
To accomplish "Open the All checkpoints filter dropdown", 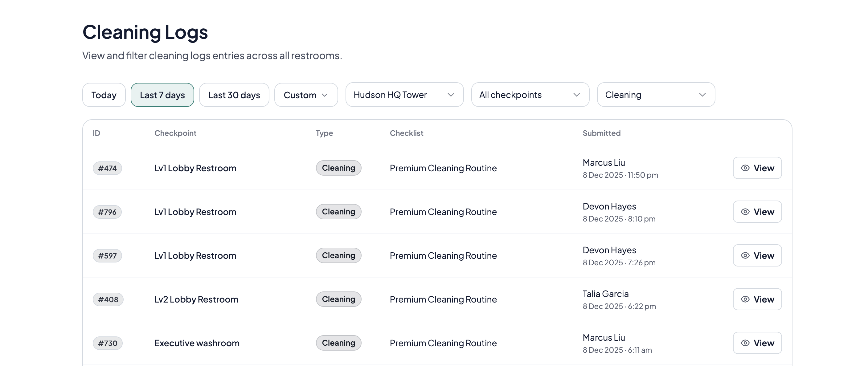I will point(530,95).
